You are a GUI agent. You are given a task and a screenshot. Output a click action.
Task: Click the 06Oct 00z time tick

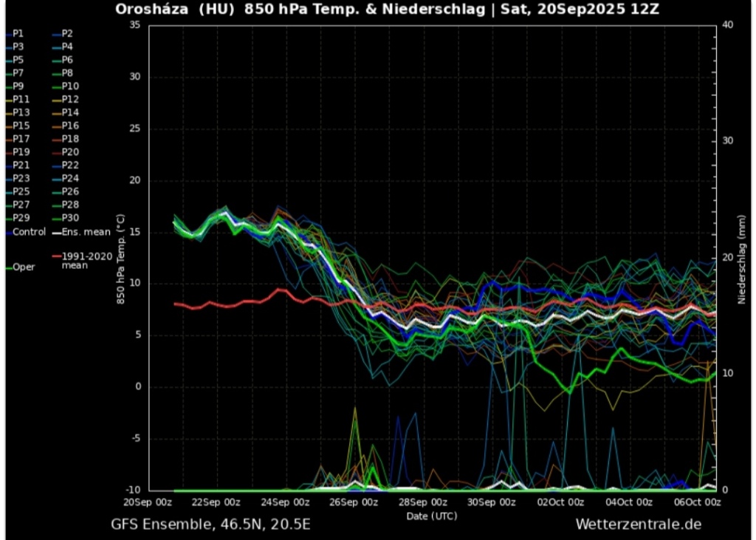[698, 502]
